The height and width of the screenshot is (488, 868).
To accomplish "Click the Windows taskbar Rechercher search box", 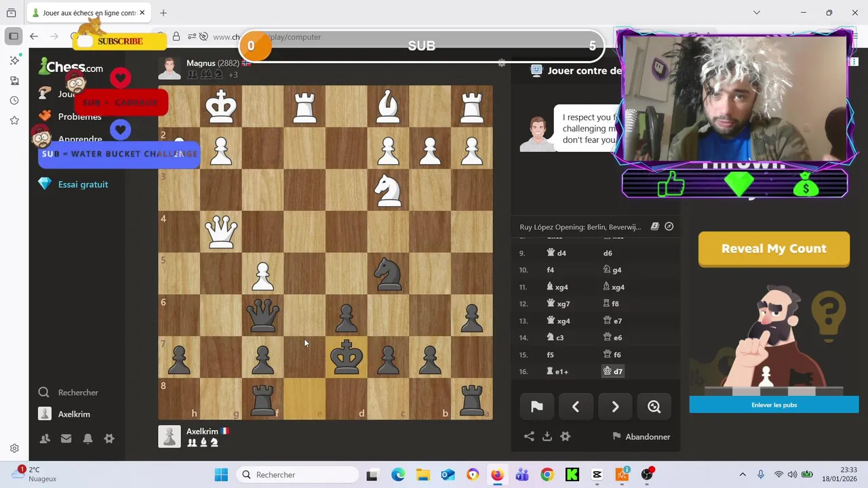I will click(x=298, y=474).
